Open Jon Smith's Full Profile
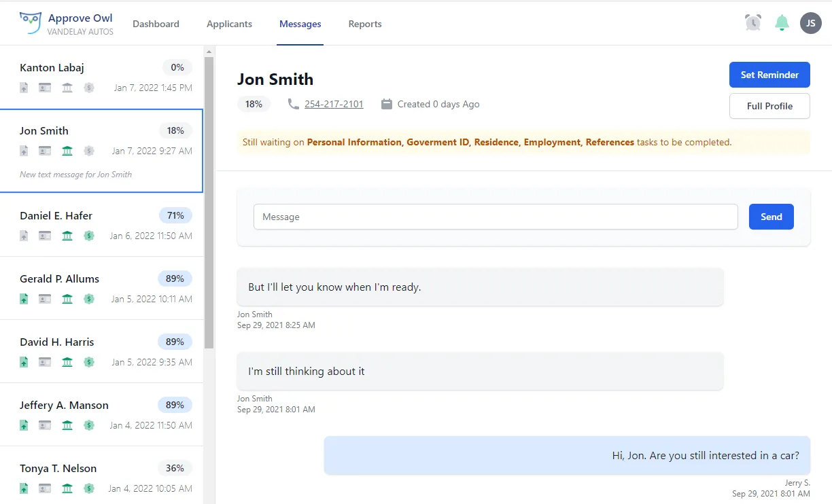This screenshot has height=504, width=832. point(769,106)
